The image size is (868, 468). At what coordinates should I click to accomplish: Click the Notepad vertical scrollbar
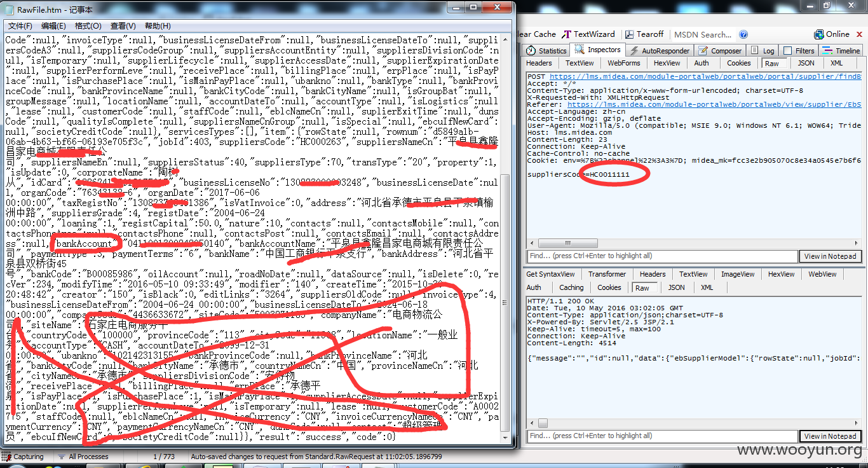point(505,238)
